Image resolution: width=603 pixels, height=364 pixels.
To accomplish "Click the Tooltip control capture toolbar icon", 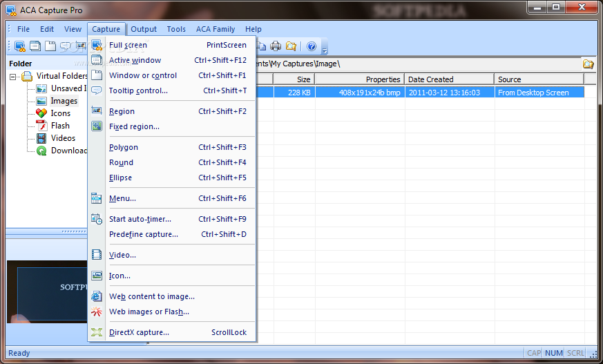I will point(66,46).
